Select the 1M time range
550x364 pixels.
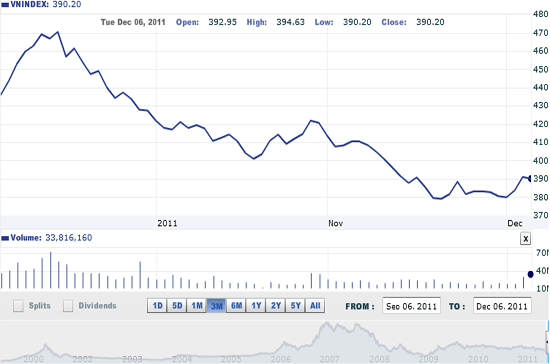[x=196, y=306]
